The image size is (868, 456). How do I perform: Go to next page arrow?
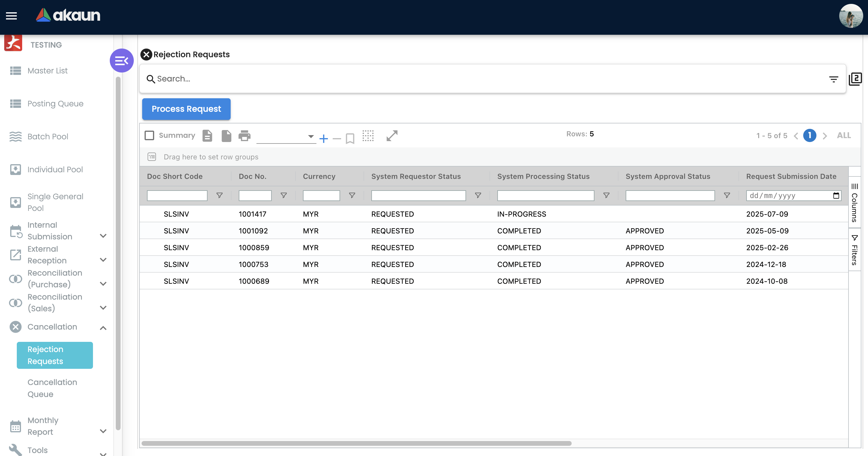(x=825, y=136)
